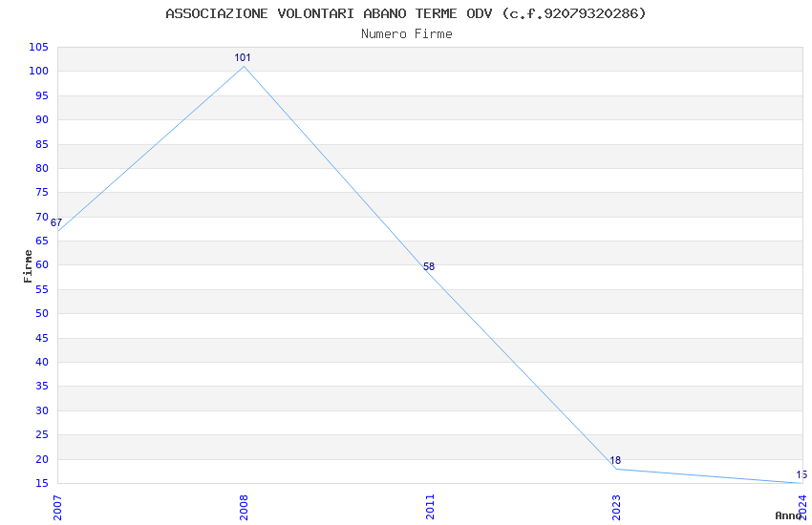
Task: Click the y-axis value 80
Action: (x=41, y=168)
